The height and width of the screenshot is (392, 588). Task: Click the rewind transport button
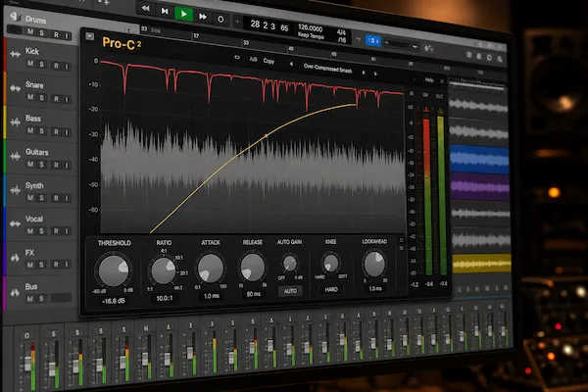(145, 8)
